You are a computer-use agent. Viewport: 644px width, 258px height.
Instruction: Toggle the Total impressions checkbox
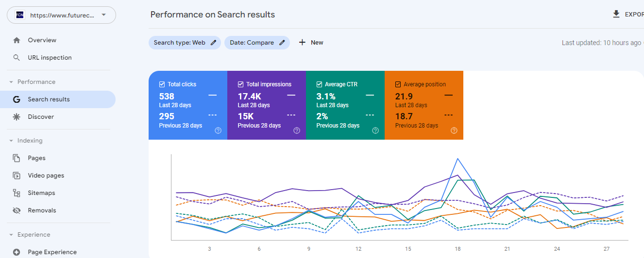click(x=241, y=84)
